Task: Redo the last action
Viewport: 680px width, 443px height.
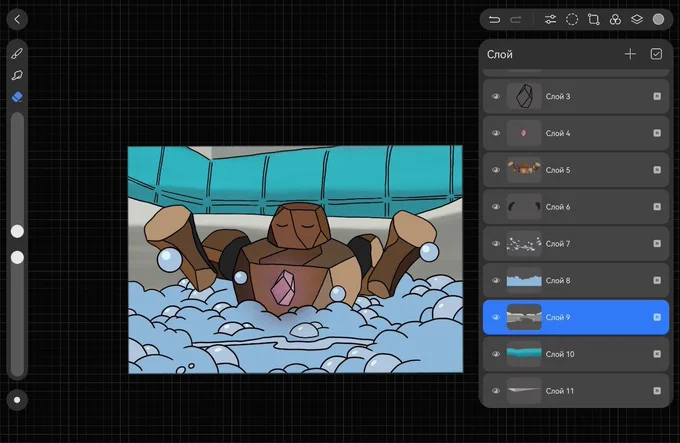Action: point(516,20)
